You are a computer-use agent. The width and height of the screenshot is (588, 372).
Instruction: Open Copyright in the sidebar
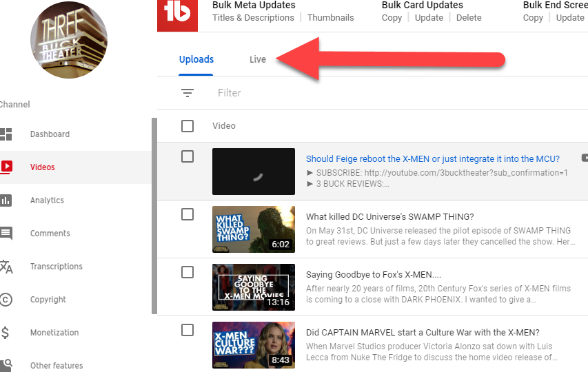coord(48,300)
